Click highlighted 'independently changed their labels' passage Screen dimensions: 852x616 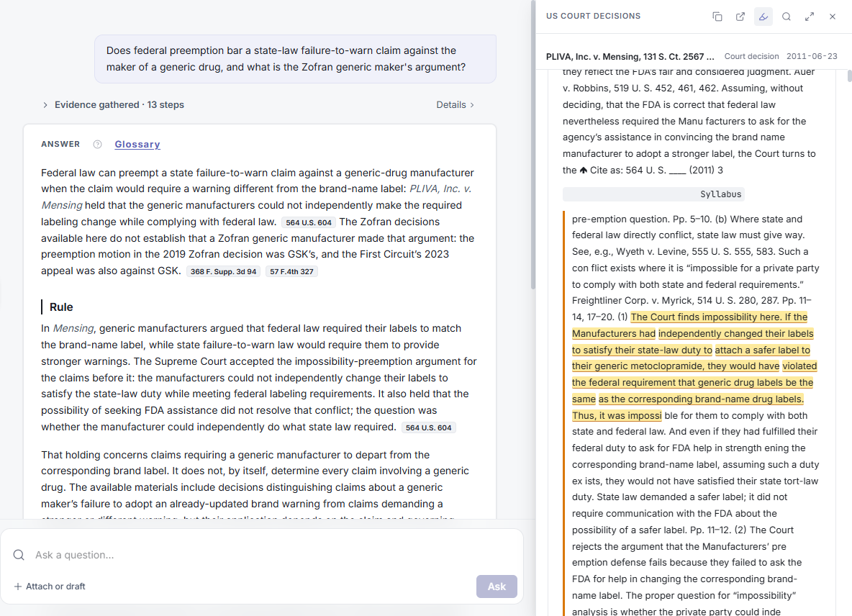point(735,333)
